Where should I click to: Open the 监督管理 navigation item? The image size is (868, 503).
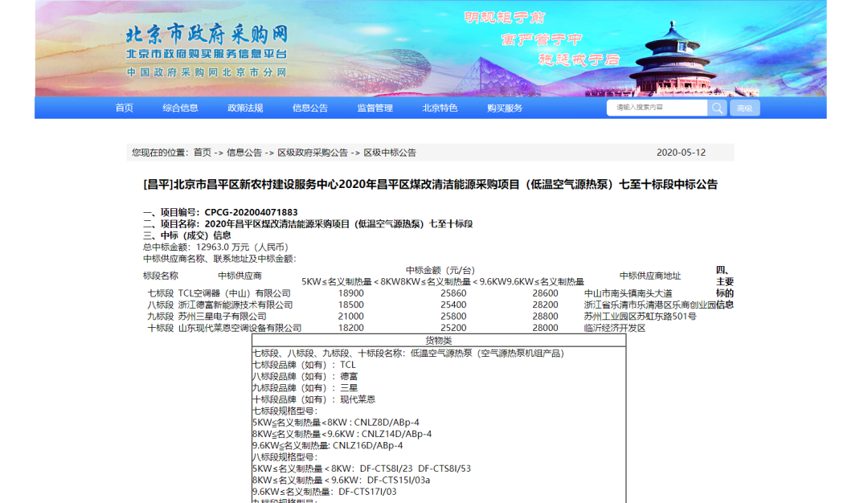tap(375, 108)
